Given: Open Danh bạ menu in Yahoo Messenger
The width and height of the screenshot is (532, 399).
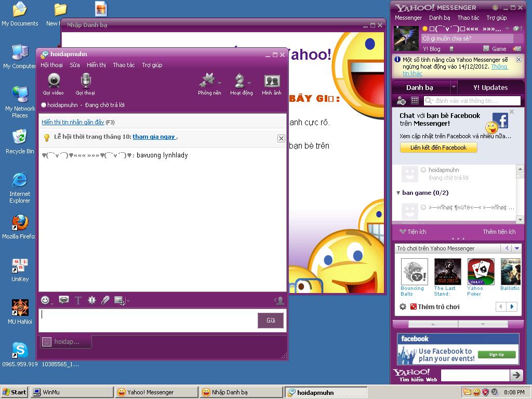Looking at the screenshot, I should (x=440, y=18).
